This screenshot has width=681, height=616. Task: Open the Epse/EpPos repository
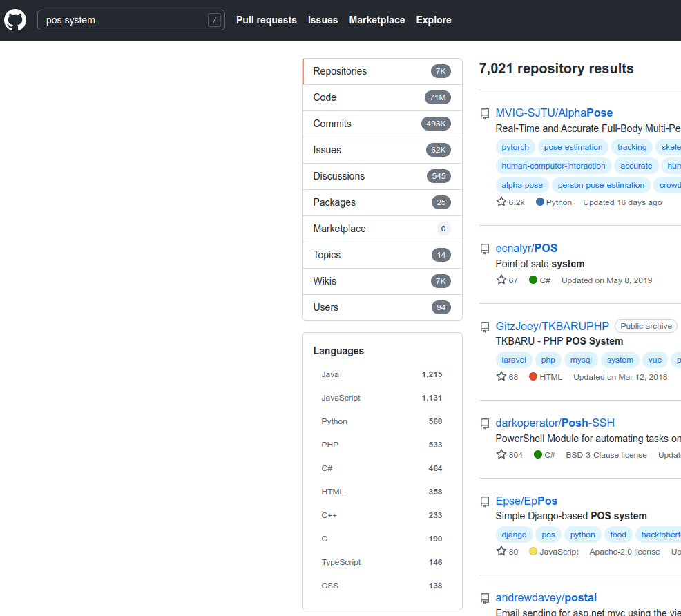point(526,501)
